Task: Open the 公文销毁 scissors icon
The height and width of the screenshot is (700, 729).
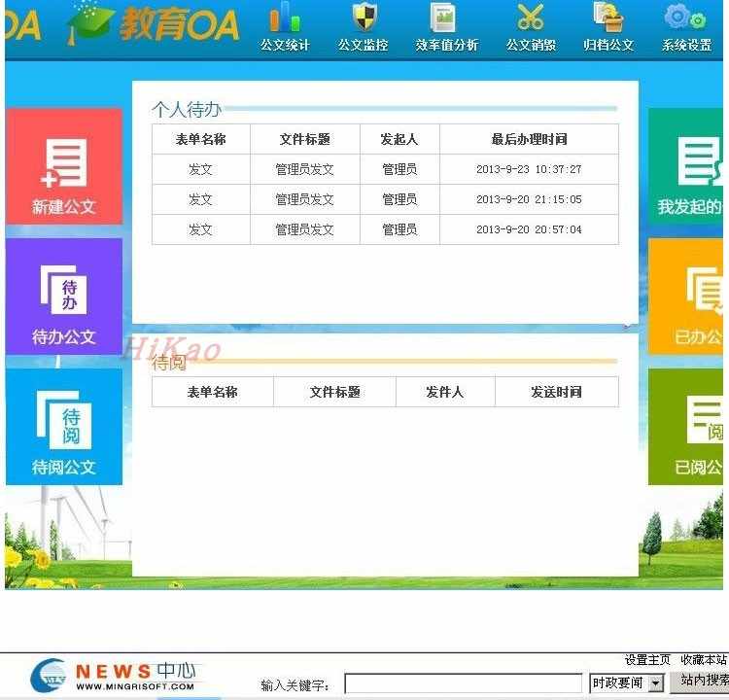Action: (531, 17)
